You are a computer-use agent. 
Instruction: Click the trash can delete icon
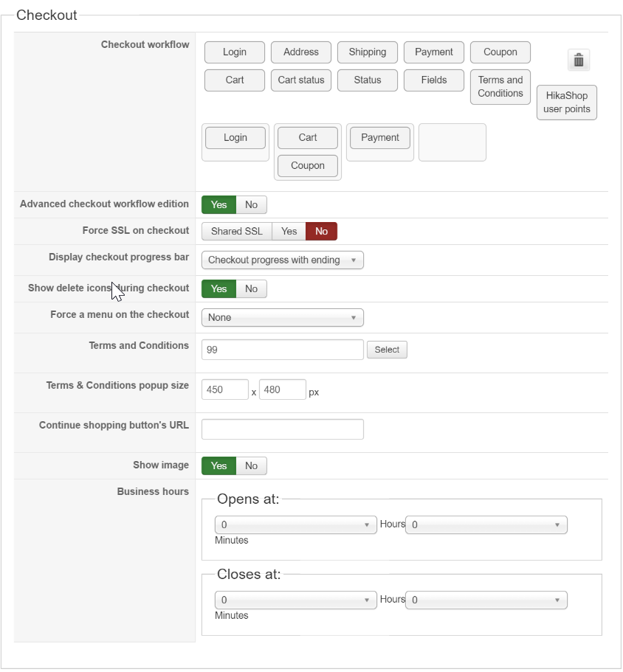(x=579, y=60)
